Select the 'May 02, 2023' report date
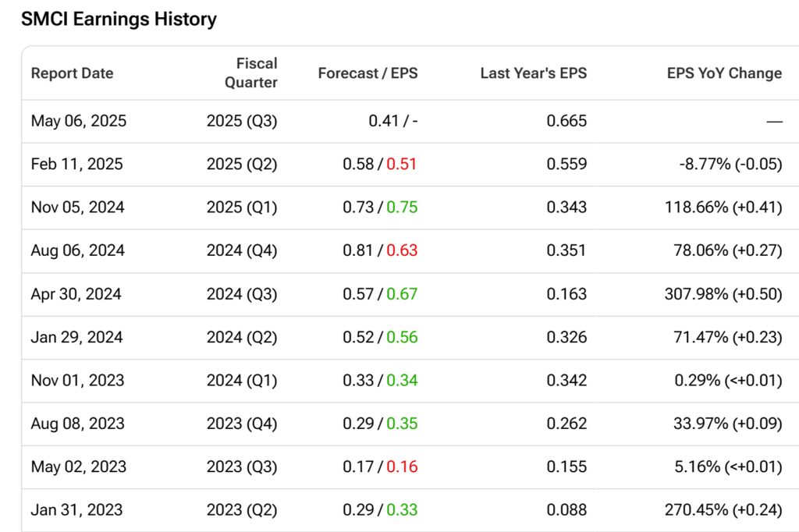Viewport: 799px width, 532px height. pos(79,467)
